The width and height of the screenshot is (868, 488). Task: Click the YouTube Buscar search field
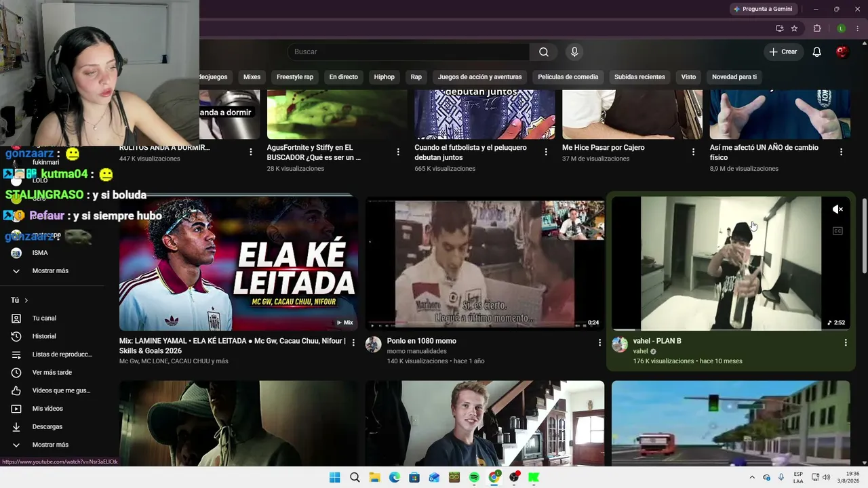click(x=408, y=52)
